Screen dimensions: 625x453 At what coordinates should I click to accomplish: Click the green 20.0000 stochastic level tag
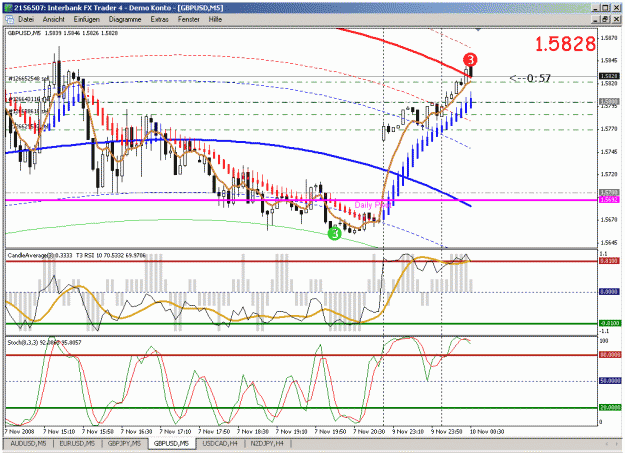tap(610, 408)
